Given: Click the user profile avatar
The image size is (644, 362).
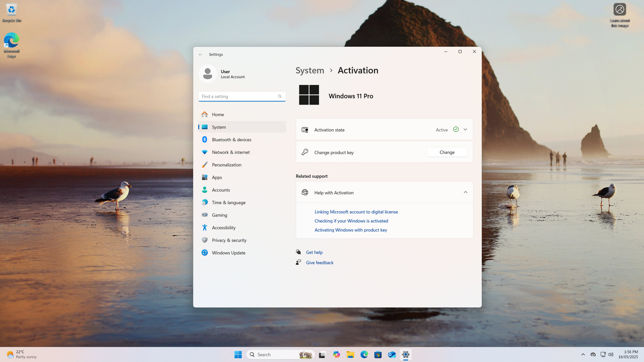Looking at the screenshot, I should (208, 74).
